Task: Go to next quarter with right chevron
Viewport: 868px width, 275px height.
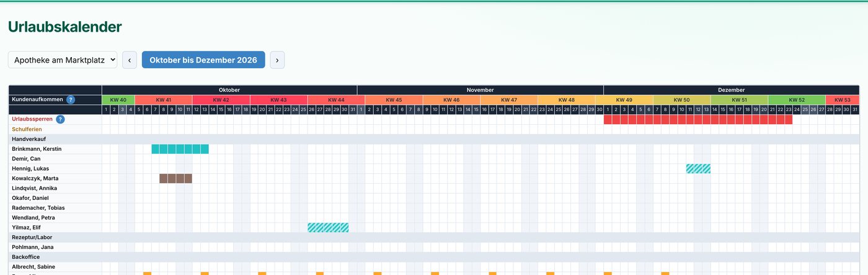Action: [x=277, y=60]
